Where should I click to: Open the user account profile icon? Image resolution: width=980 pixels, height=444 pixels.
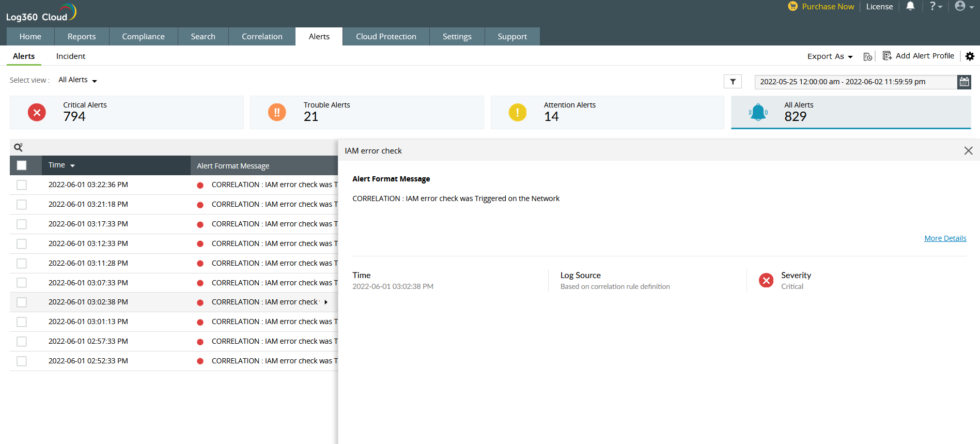coord(963,6)
